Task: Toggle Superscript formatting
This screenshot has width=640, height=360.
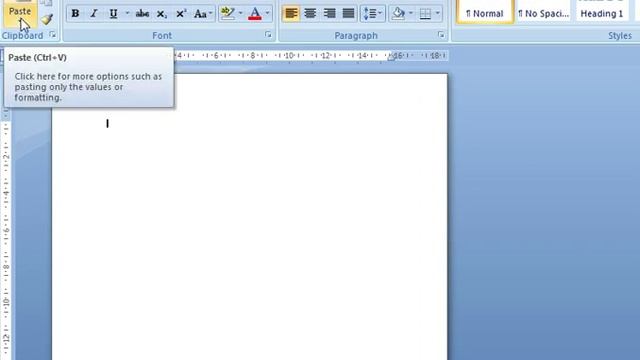Action: coord(181,13)
